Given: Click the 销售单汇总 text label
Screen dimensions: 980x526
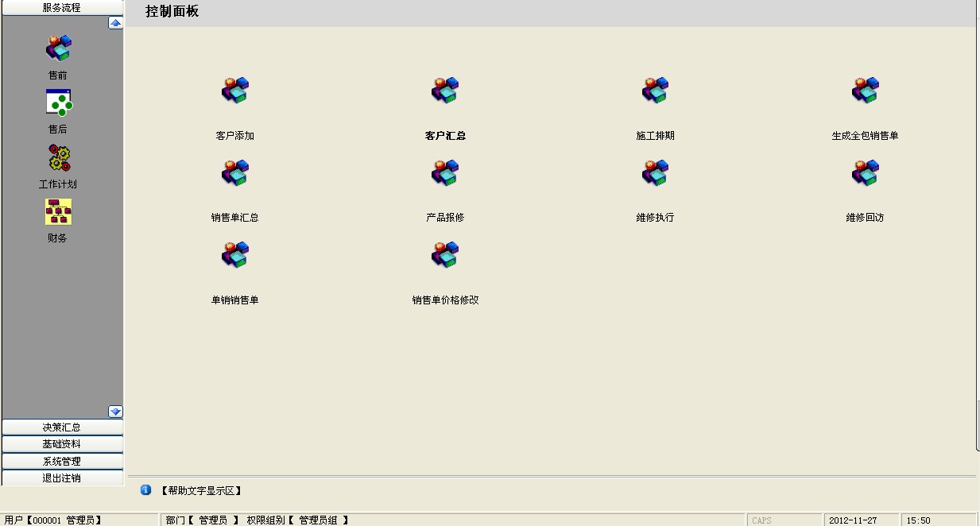Looking at the screenshot, I should coord(235,218).
